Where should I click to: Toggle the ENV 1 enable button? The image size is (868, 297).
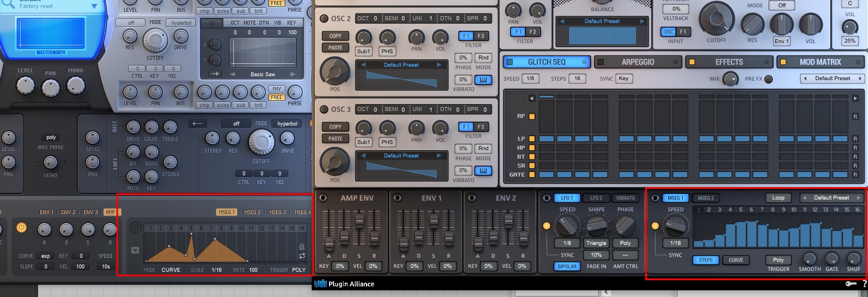coord(396,198)
